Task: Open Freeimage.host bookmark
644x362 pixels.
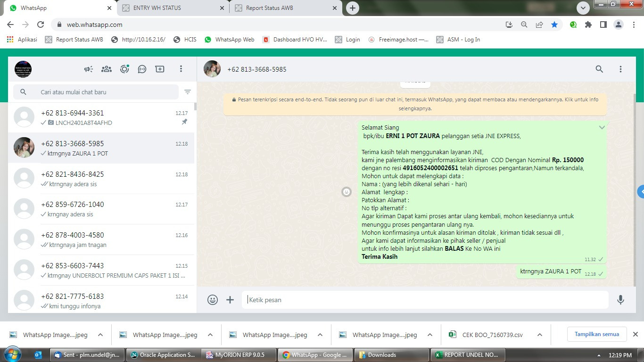Action: [399, 40]
